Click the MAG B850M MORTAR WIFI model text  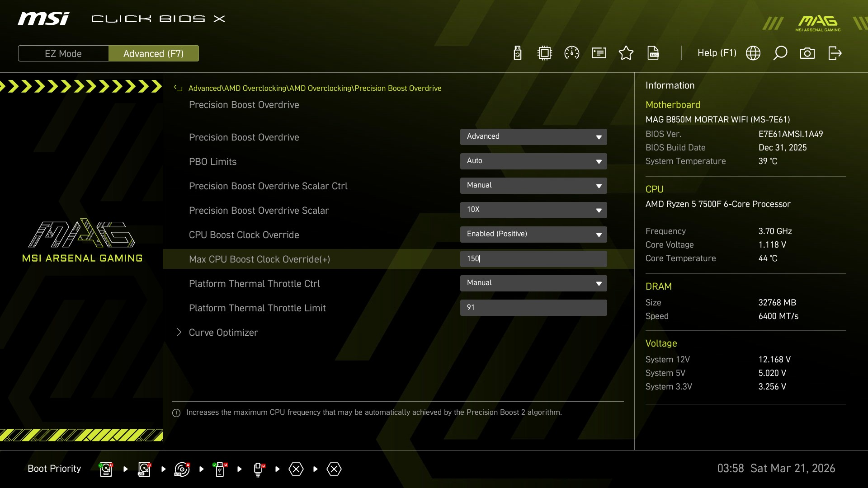tap(718, 120)
